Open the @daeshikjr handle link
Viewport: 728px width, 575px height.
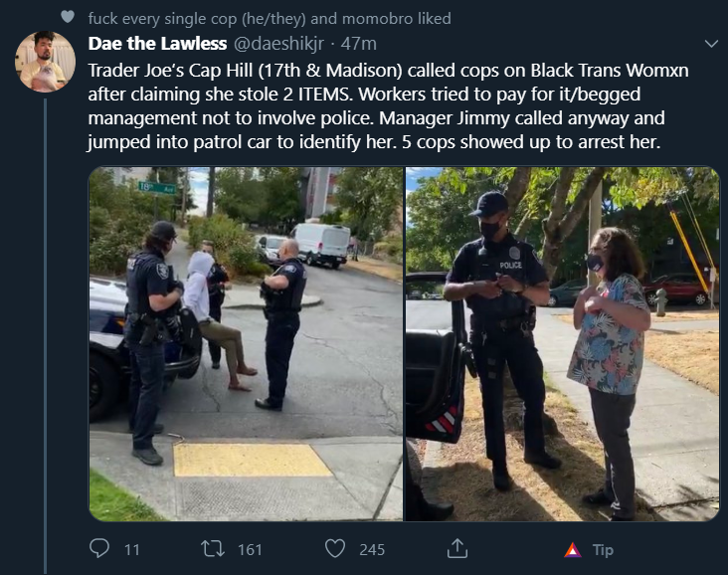click(278, 44)
